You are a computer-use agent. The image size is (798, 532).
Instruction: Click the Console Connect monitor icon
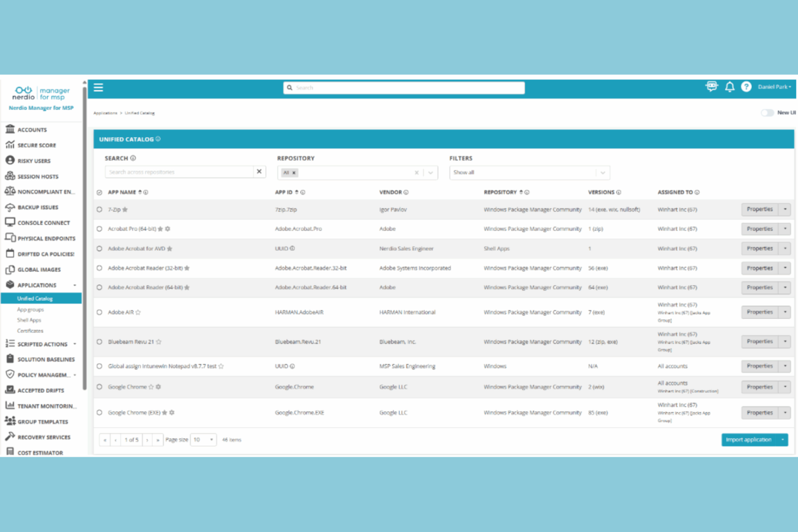click(x=10, y=223)
